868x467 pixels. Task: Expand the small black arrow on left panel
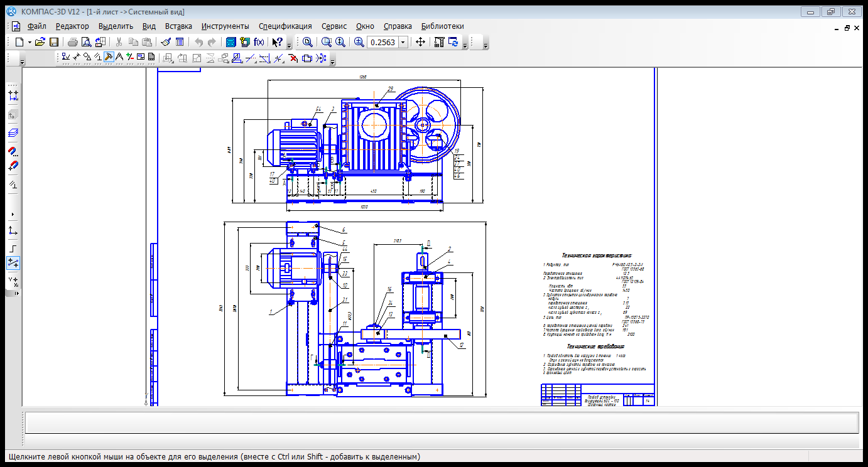coord(13,214)
